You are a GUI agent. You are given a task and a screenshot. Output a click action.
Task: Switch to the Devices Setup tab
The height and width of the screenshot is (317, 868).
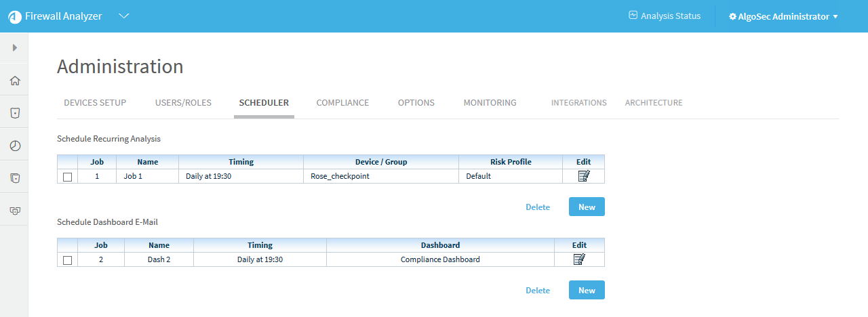click(95, 103)
